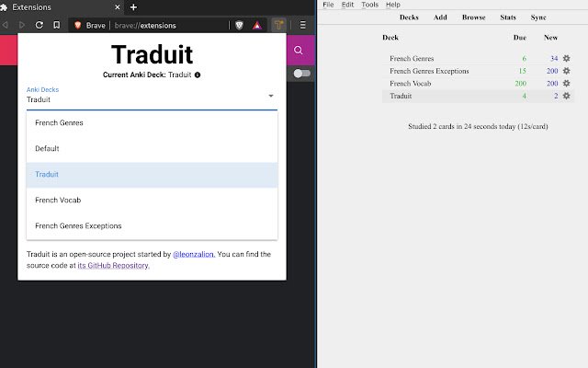Choose Traduit option in dropdown list

click(152, 175)
